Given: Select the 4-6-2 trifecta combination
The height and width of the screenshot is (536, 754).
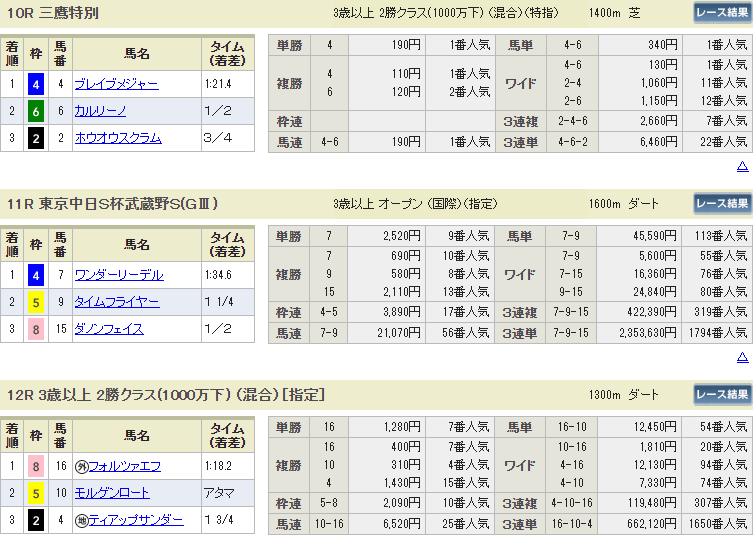Looking at the screenshot, I should coord(573,142).
